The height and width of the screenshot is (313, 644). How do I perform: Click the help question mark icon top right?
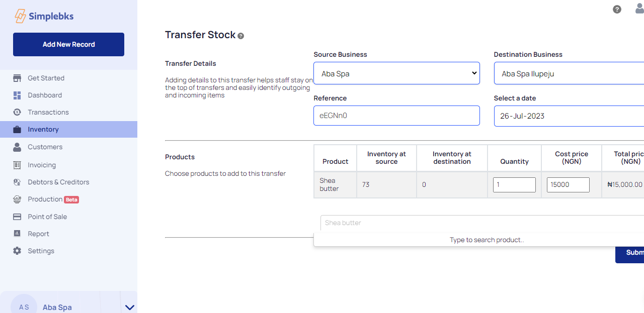point(617,9)
